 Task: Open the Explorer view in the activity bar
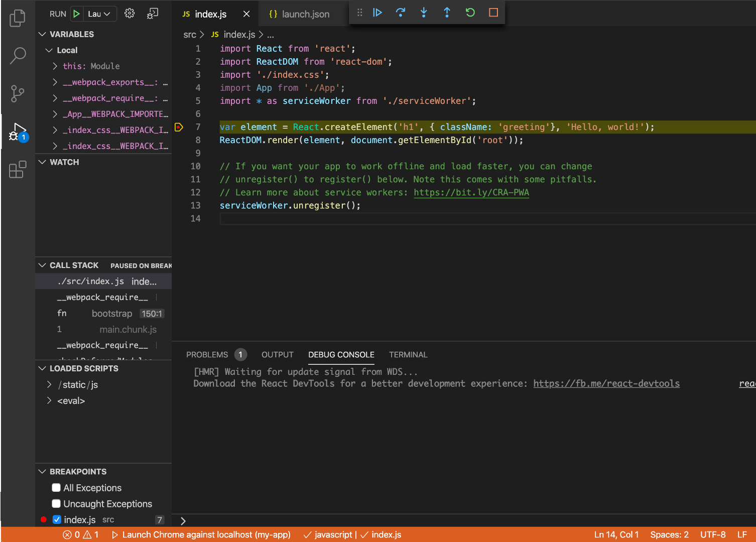(18, 18)
